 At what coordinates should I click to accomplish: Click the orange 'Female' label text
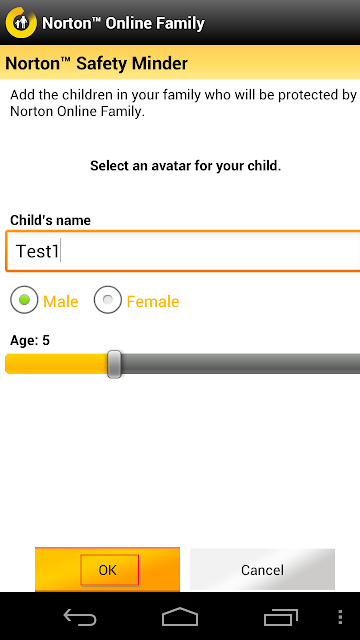coord(153,302)
